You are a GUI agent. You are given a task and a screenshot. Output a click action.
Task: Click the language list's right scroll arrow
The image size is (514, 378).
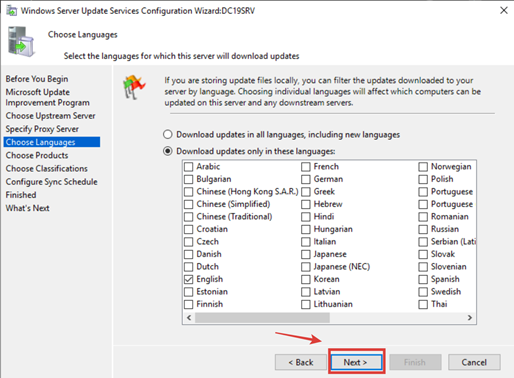click(470, 318)
